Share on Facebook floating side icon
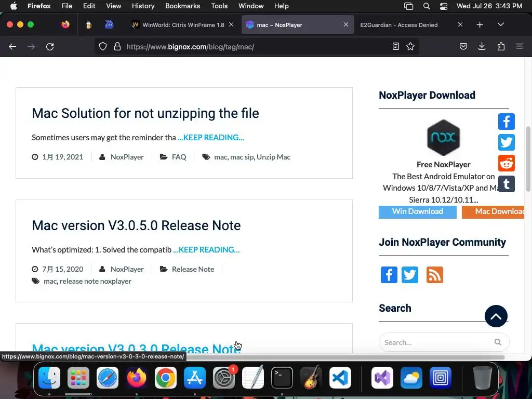 (x=506, y=122)
